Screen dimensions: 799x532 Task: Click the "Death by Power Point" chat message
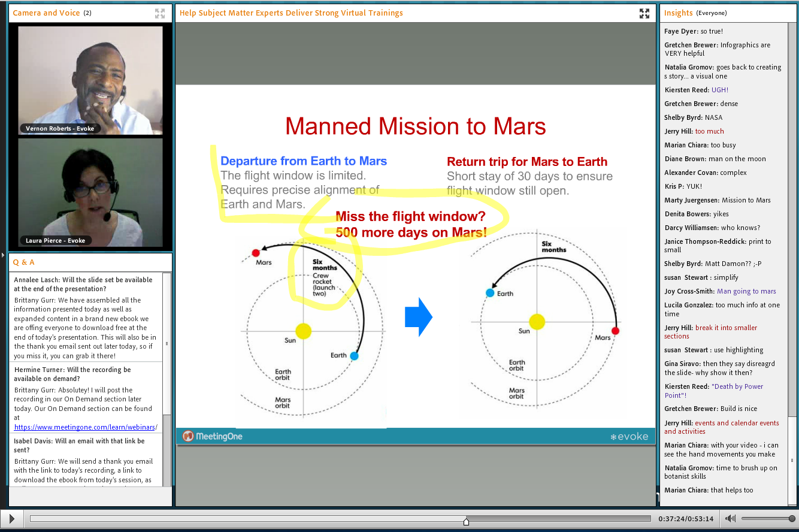click(x=713, y=391)
